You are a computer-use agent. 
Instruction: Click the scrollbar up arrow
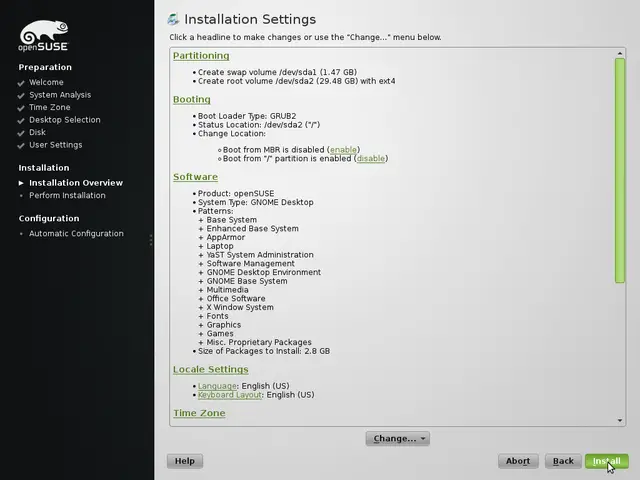point(620,53)
